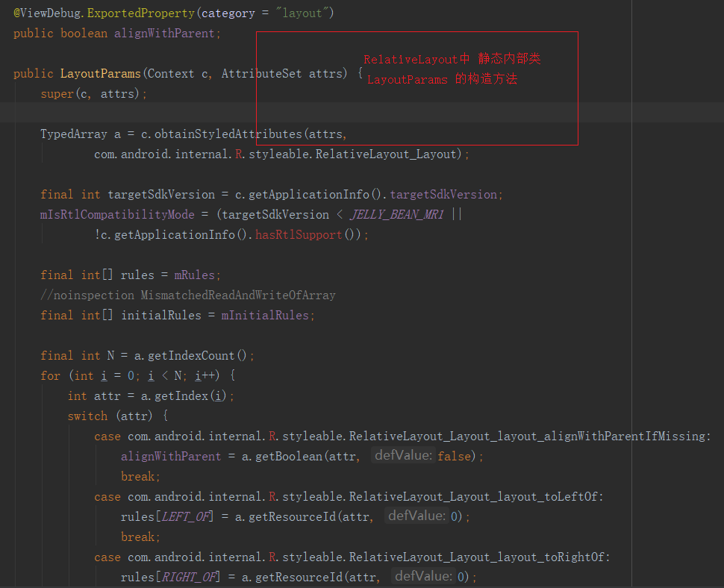Click the layout_toRightOf case label

pyautogui.click(x=352, y=557)
